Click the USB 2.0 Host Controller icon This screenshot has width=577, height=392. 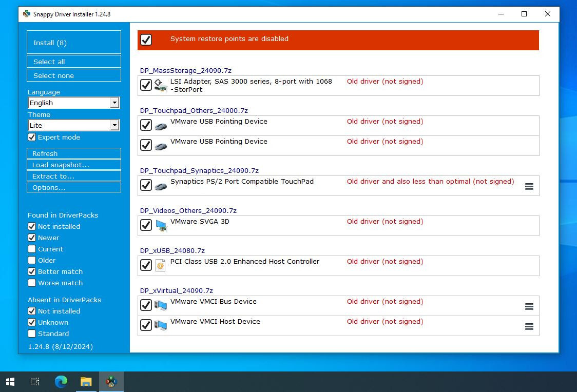click(x=161, y=265)
